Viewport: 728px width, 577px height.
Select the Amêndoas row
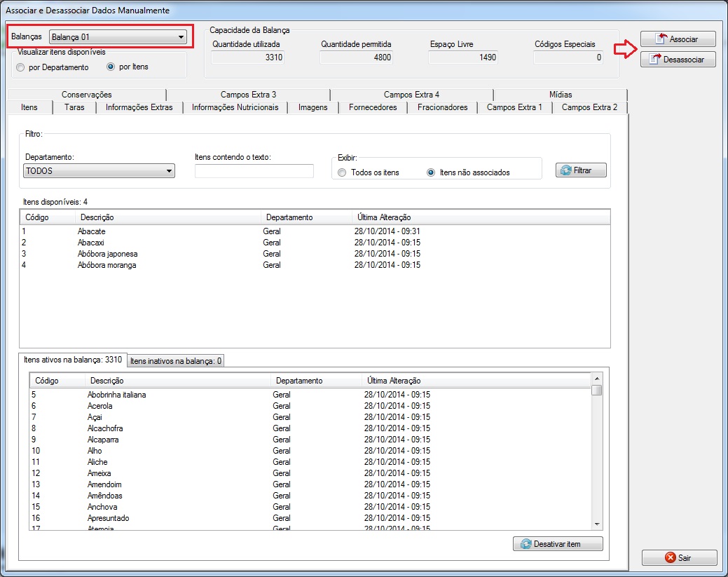310,495
